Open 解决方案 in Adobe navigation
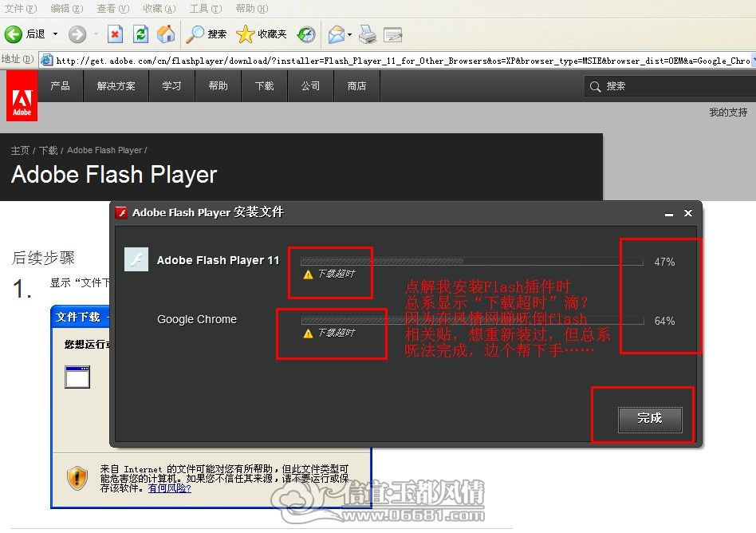 tap(116, 86)
